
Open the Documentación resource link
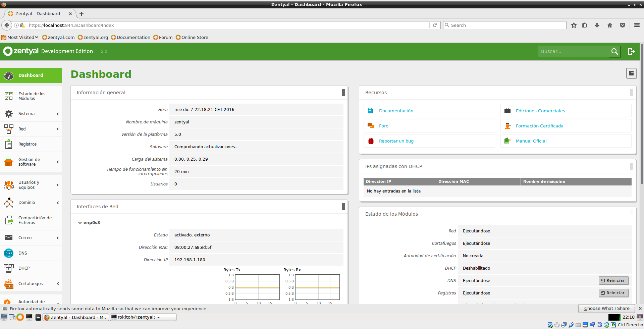pyautogui.click(x=396, y=111)
